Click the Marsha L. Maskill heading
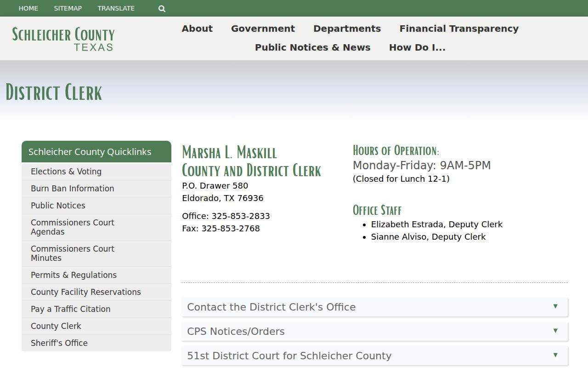 230,153
